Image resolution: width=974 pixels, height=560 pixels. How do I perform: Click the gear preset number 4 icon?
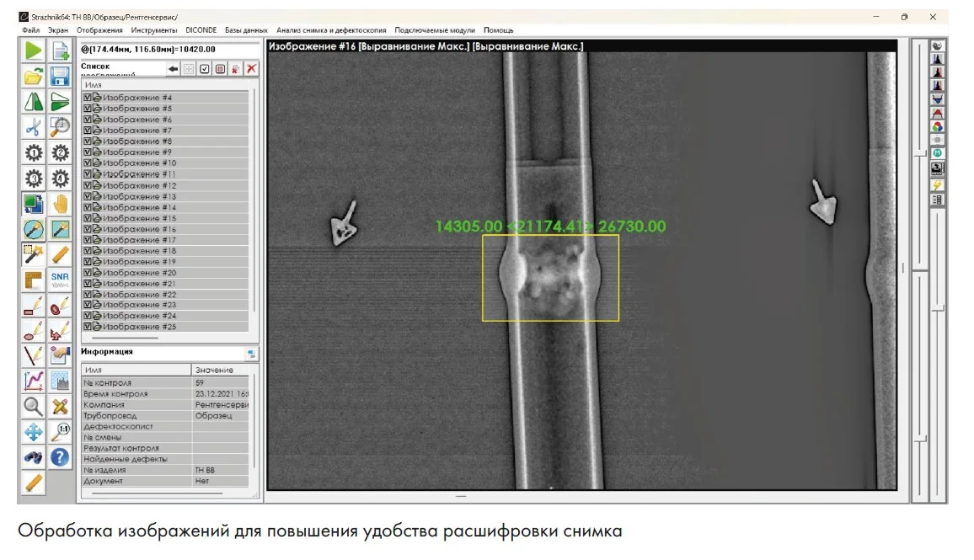coord(61,179)
